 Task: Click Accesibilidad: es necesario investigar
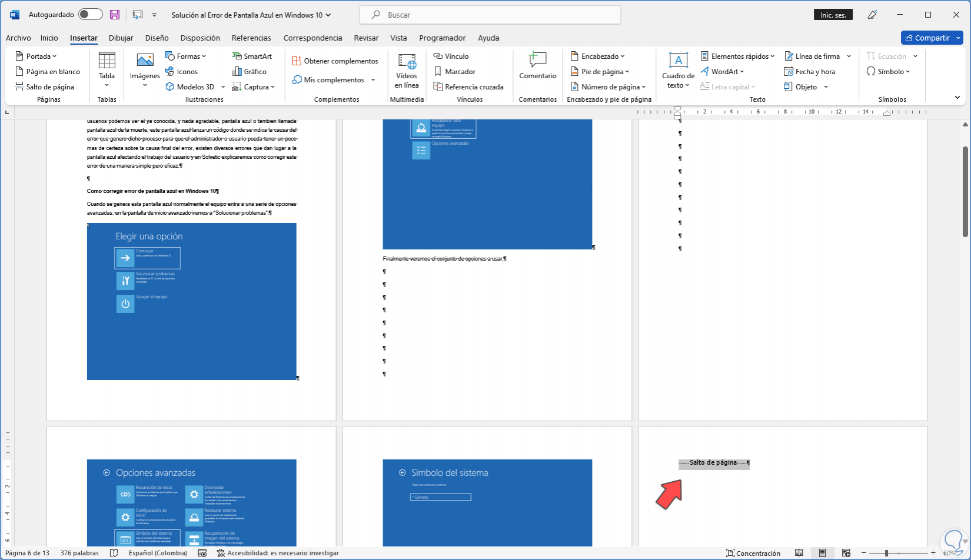pyautogui.click(x=278, y=553)
